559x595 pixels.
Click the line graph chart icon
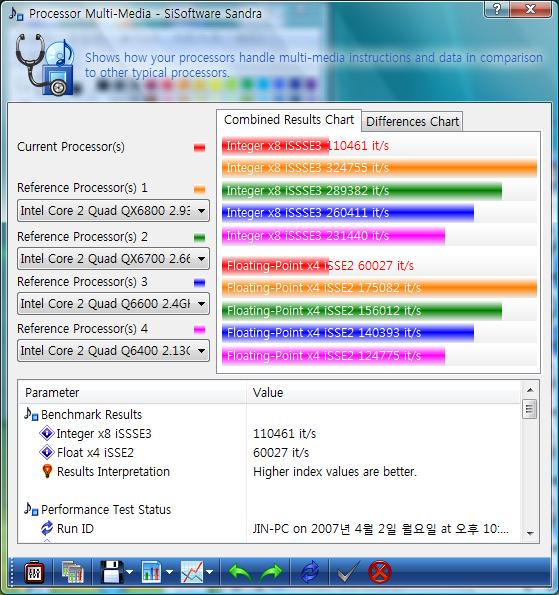pos(192,571)
